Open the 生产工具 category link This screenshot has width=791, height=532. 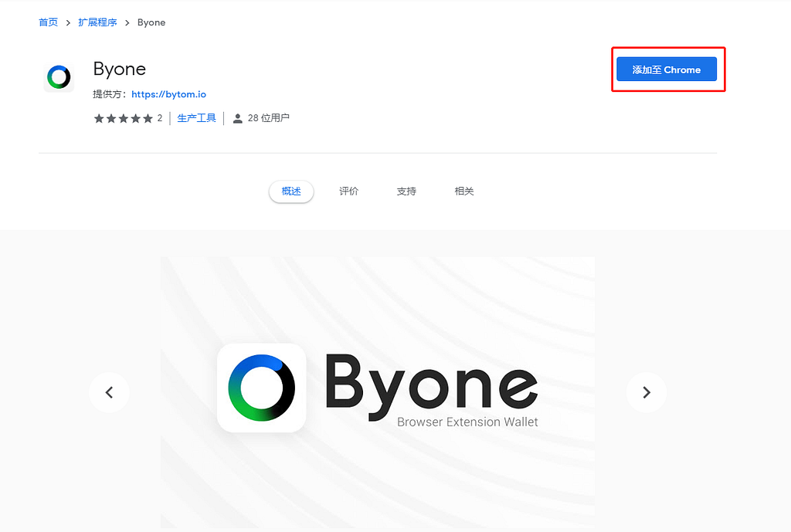point(196,118)
